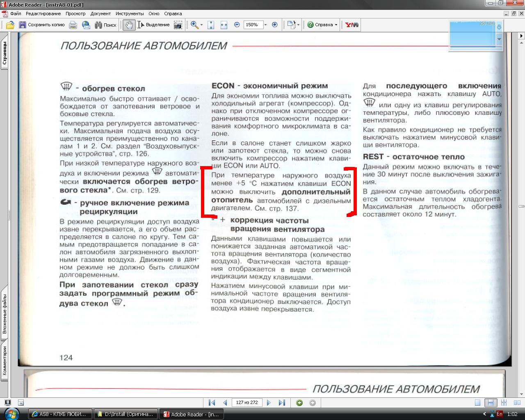
Task: Open the Zoom In tool dropdown arrow
Action: [201, 25]
